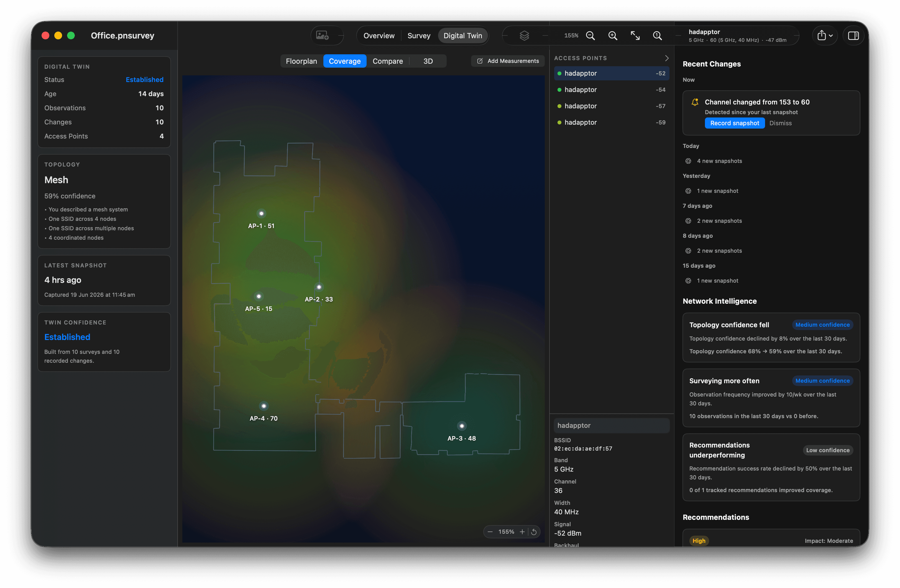Click the Record snapshot button
The height and width of the screenshot is (588, 900).
[734, 123]
